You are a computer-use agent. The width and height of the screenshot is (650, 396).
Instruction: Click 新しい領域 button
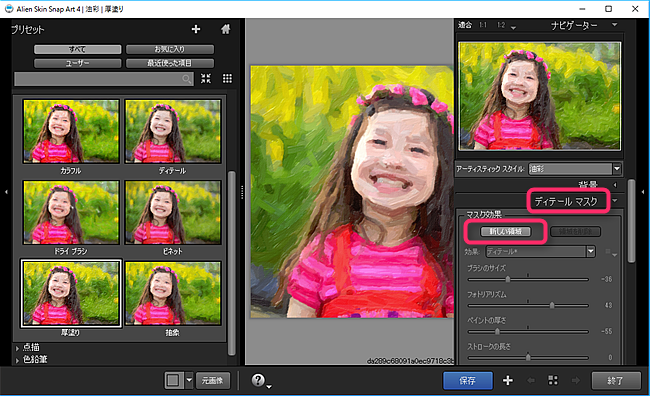(x=505, y=231)
